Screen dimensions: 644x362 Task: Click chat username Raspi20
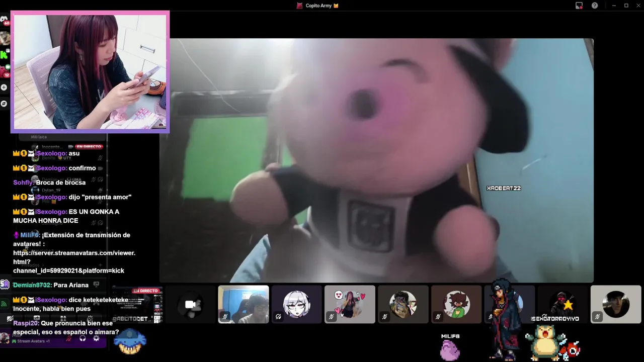point(26,323)
